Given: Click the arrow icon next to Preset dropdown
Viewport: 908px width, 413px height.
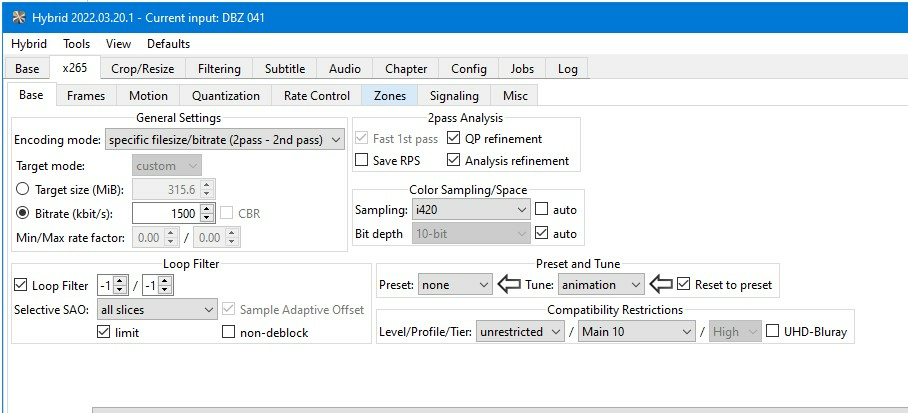Looking at the screenshot, I should coord(509,284).
